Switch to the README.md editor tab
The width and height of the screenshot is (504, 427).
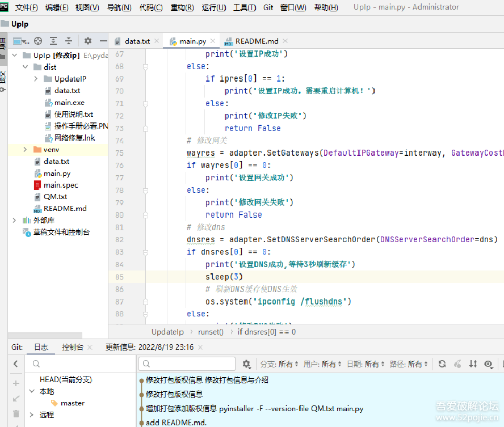coord(257,41)
